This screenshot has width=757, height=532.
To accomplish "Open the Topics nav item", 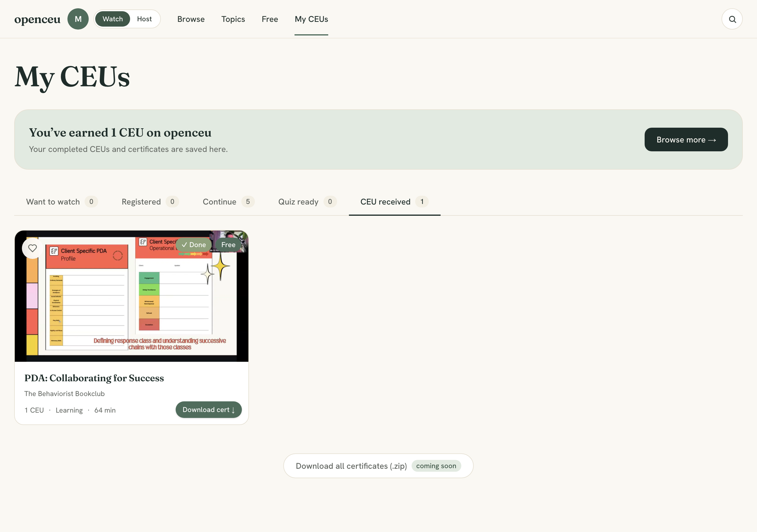I will point(233,19).
